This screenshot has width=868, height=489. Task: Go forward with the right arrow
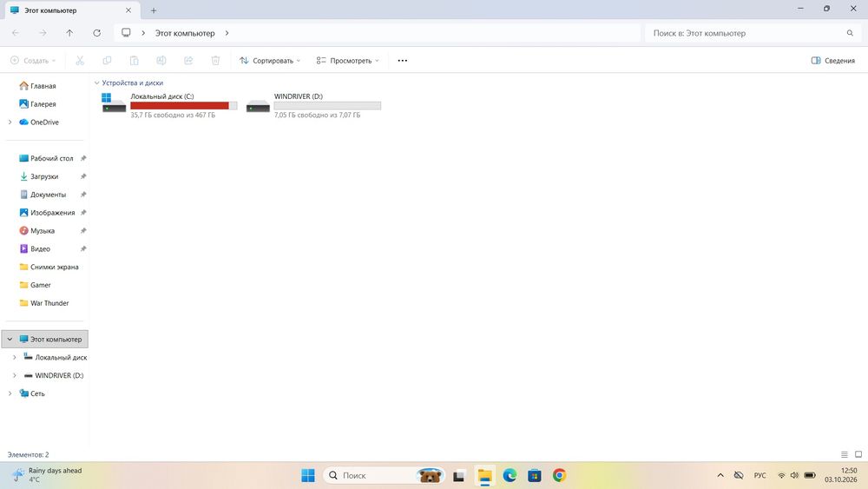click(43, 33)
